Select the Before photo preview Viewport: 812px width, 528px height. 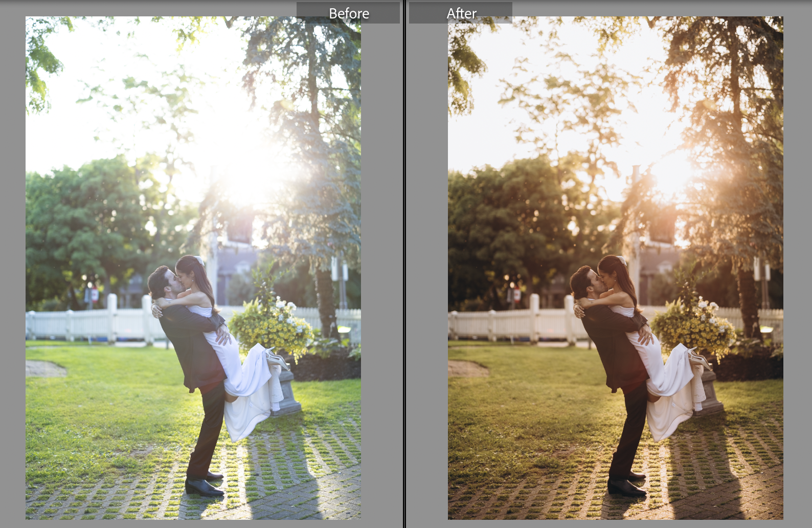coord(193,268)
